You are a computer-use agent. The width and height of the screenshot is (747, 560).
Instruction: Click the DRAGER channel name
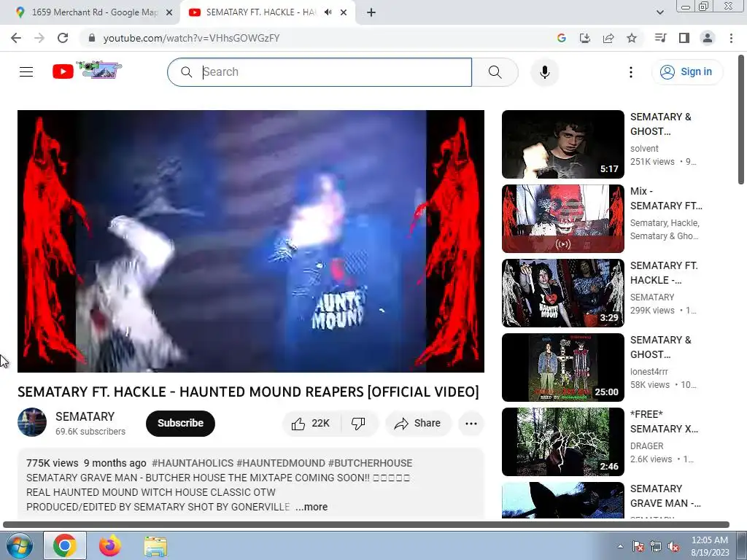pos(646,446)
